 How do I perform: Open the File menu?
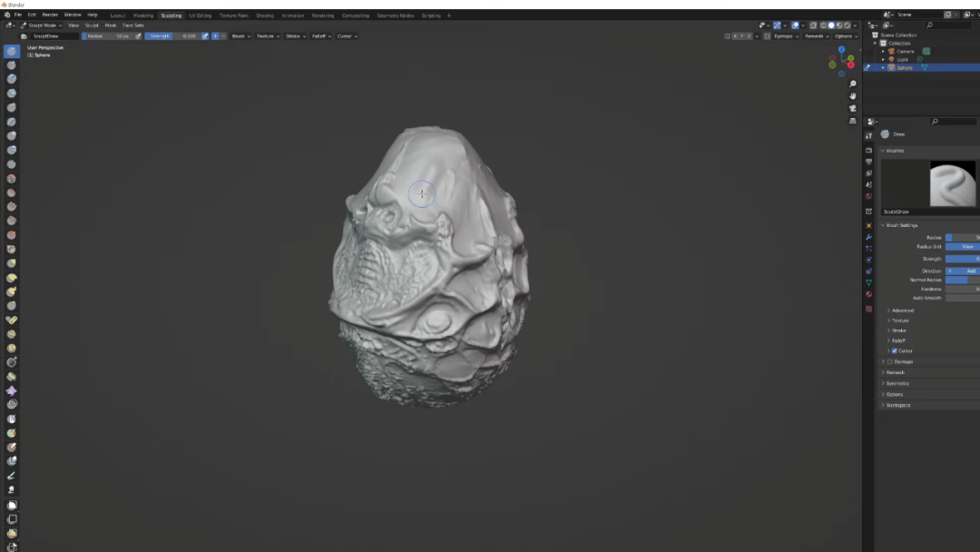pos(18,15)
